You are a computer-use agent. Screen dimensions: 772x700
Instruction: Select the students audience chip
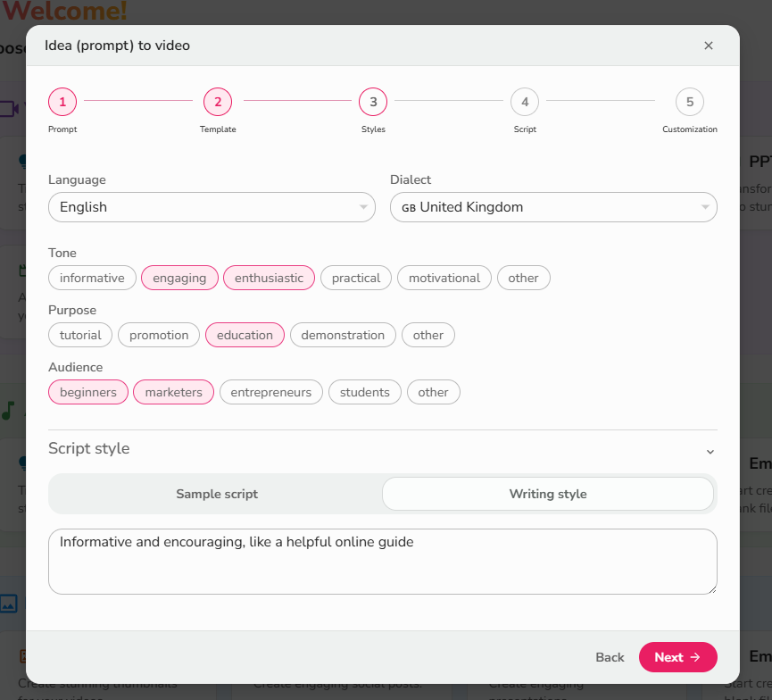pyautogui.click(x=364, y=392)
